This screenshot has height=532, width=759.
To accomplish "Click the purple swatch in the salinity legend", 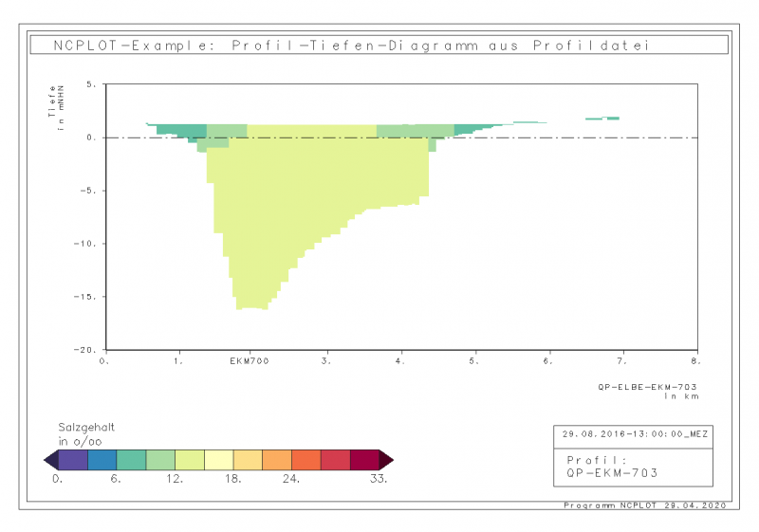I will pos(73,460).
